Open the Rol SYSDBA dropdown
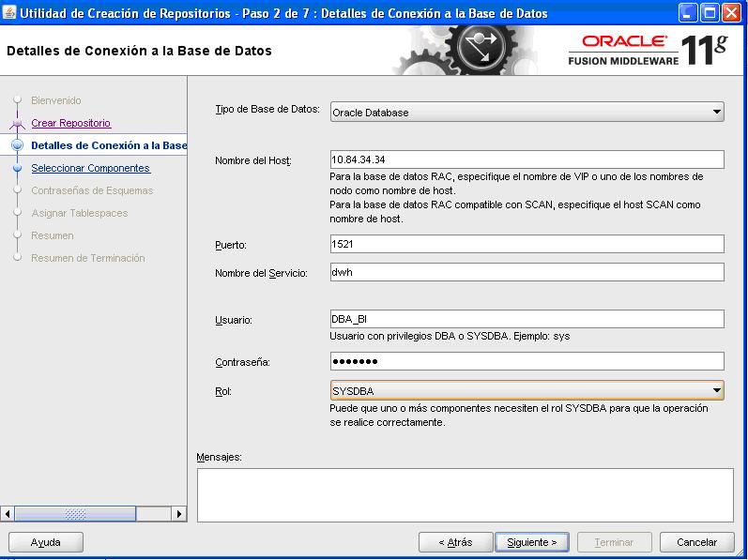This screenshot has height=560, width=748. (527, 390)
